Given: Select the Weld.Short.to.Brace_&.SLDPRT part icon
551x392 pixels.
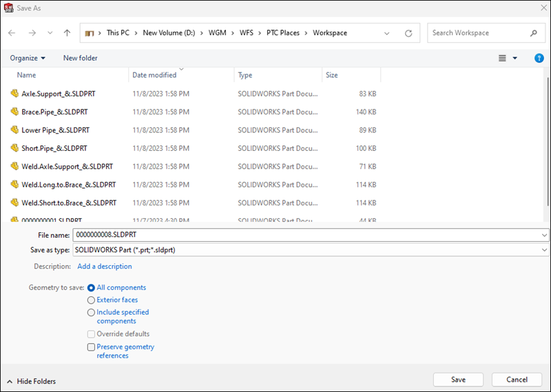Looking at the screenshot, I should pos(14,203).
